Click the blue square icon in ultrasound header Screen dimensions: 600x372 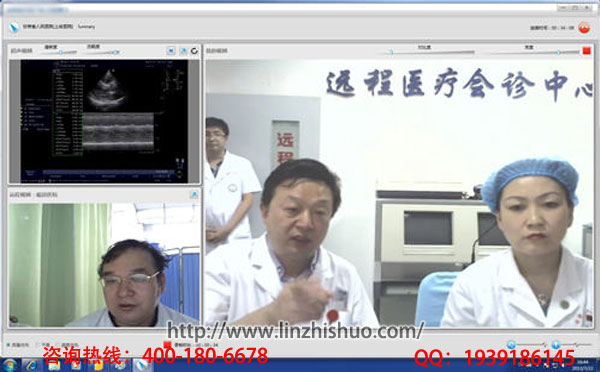click(x=171, y=51)
